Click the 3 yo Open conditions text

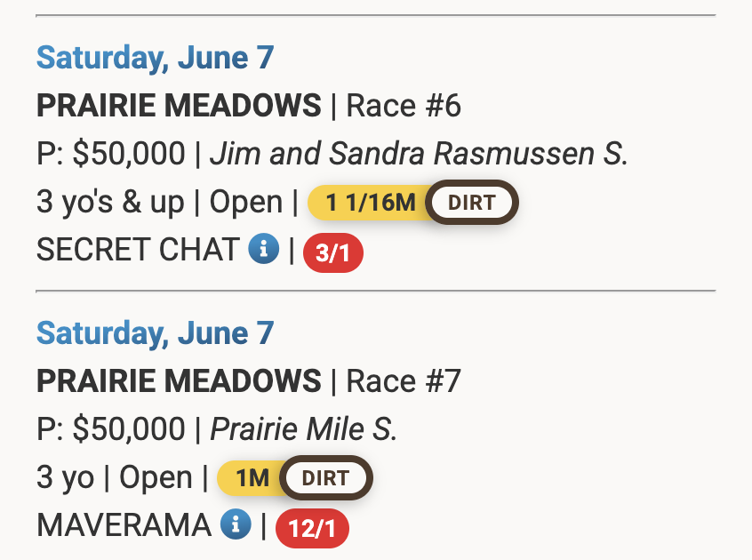[x=115, y=478]
